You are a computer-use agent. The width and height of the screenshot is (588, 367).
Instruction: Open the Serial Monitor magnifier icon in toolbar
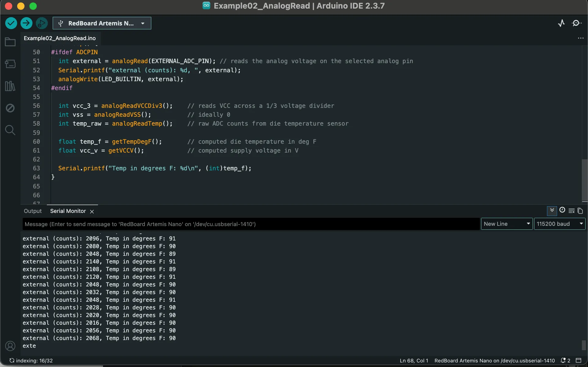pyautogui.click(x=576, y=23)
